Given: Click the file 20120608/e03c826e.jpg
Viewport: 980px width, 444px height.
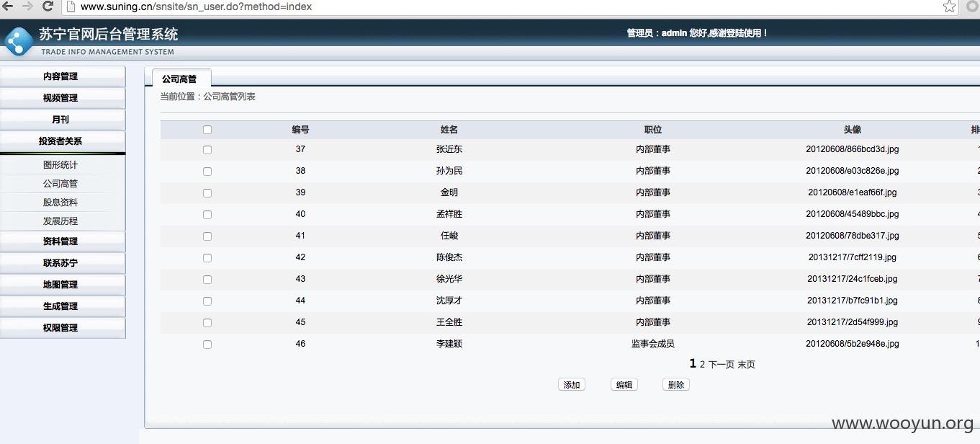Looking at the screenshot, I should pyautogui.click(x=853, y=171).
